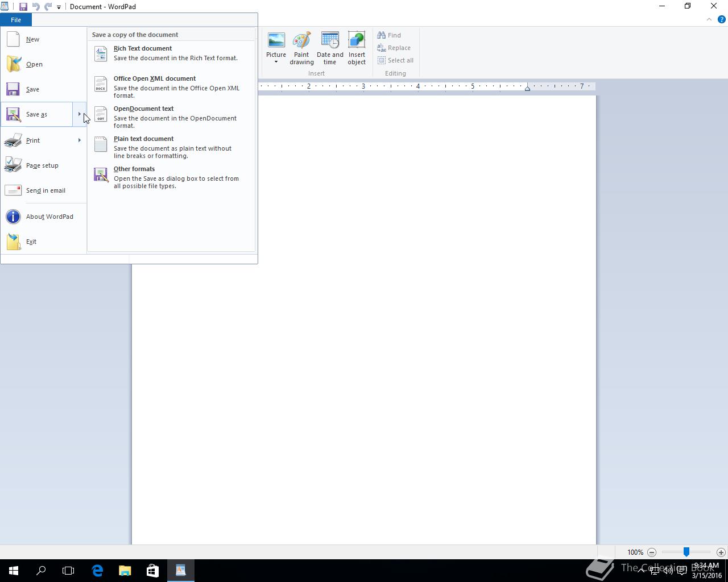Screen dimensions: 728x582
Task: Collapse the ribbon with the chevron
Action: [x=709, y=19]
